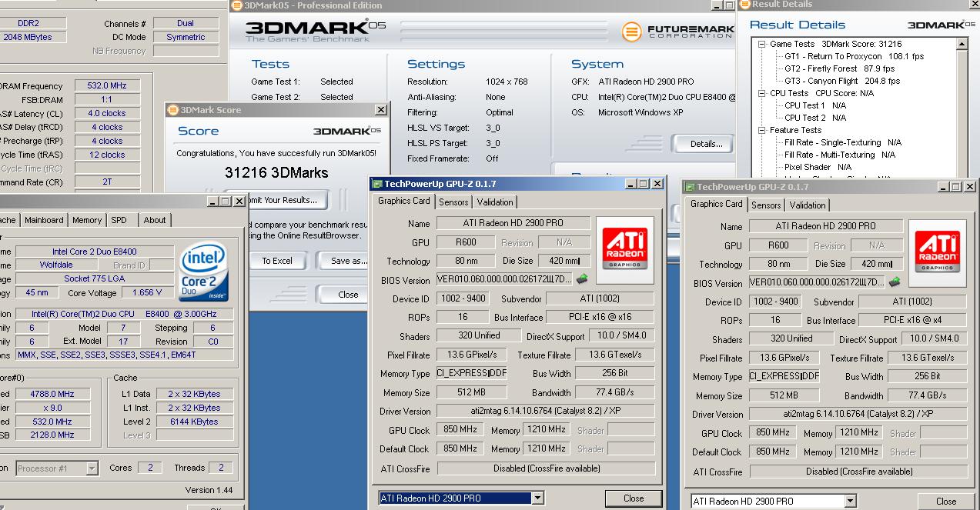Click Close button in x16 GPU-Z window
The image size is (980, 510).
tap(634, 498)
